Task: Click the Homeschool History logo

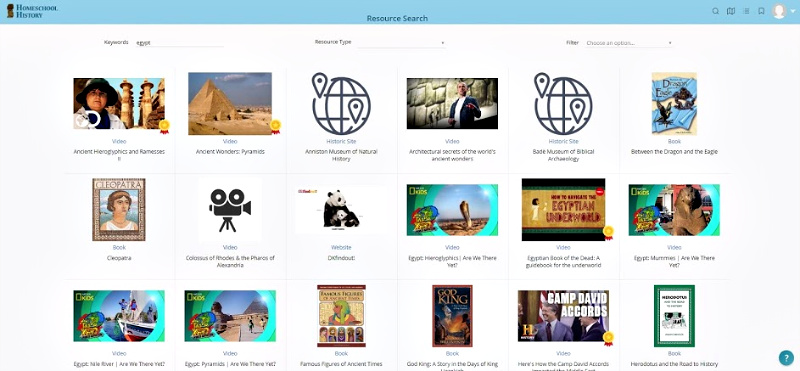Action: pyautogui.click(x=32, y=11)
